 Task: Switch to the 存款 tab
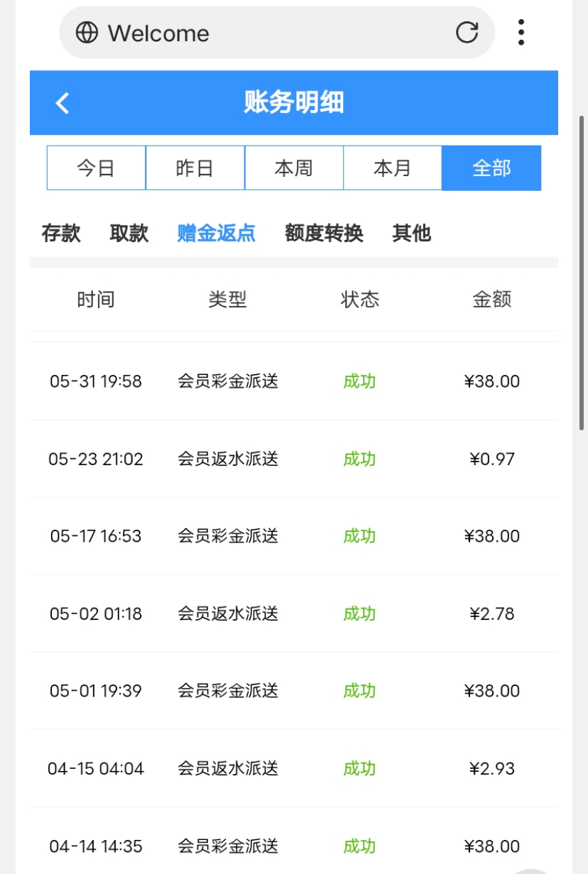tap(61, 233)
